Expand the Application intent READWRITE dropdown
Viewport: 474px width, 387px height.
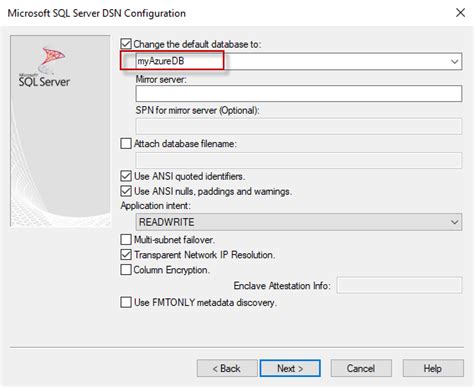299,222
